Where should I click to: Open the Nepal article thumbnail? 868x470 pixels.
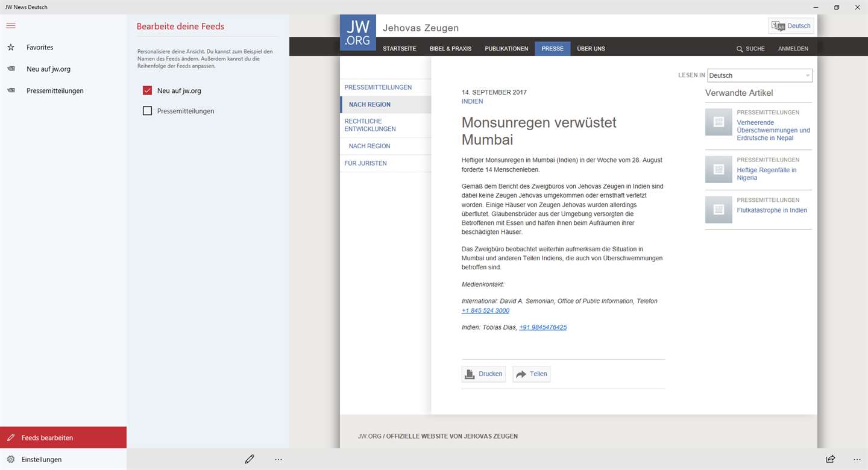tap(719, 122)
